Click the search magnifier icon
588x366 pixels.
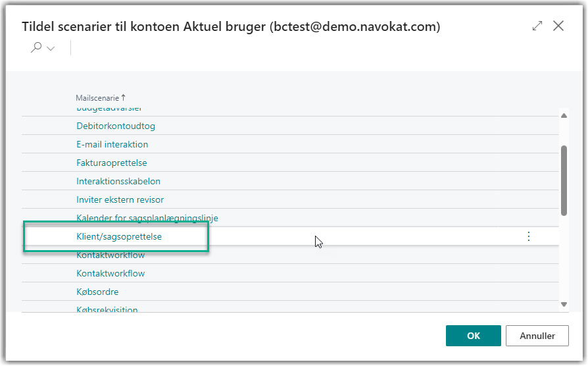click(x=37, y=47)
